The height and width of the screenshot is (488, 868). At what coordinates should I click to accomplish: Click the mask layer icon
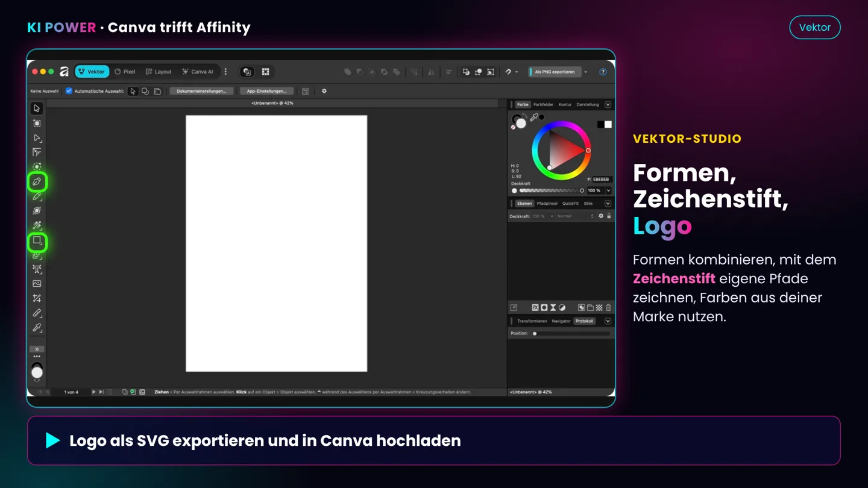click(544, 308)
